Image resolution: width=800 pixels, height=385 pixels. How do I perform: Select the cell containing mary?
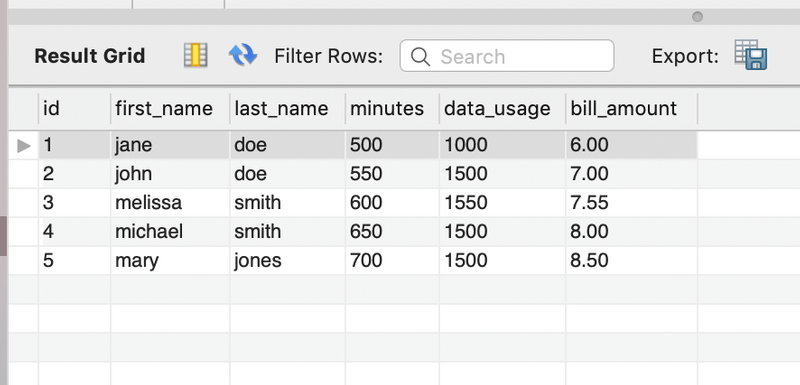[x=170, y=261]
